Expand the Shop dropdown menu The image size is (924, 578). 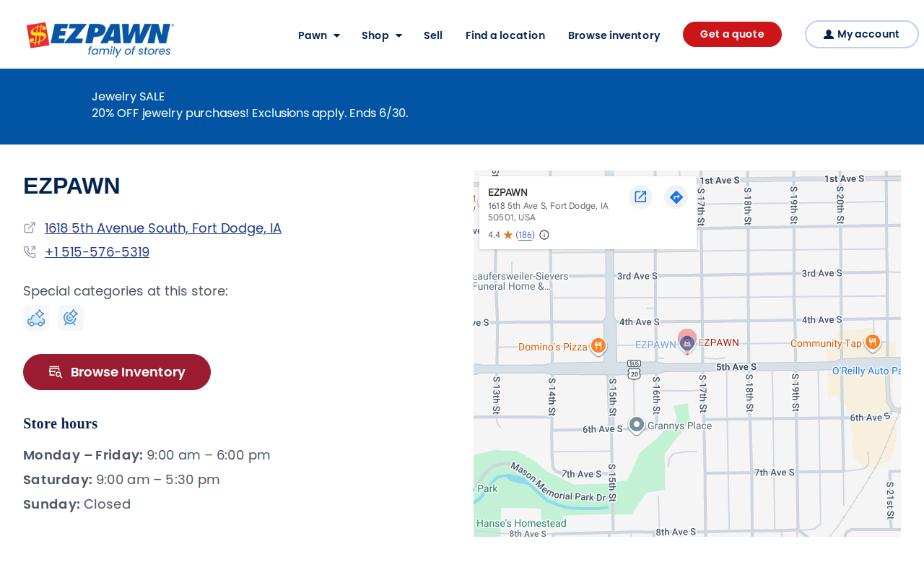pos(382,35)
